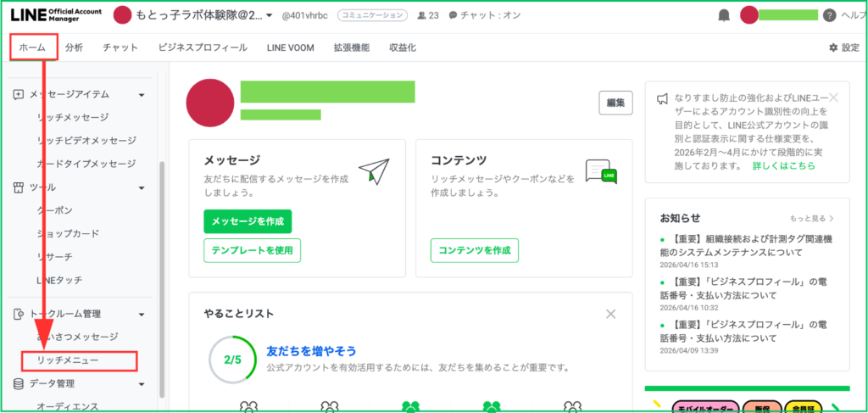868x413 pixels.
Task: Open the 拡張機能 tab
Action: click(351, 47)
